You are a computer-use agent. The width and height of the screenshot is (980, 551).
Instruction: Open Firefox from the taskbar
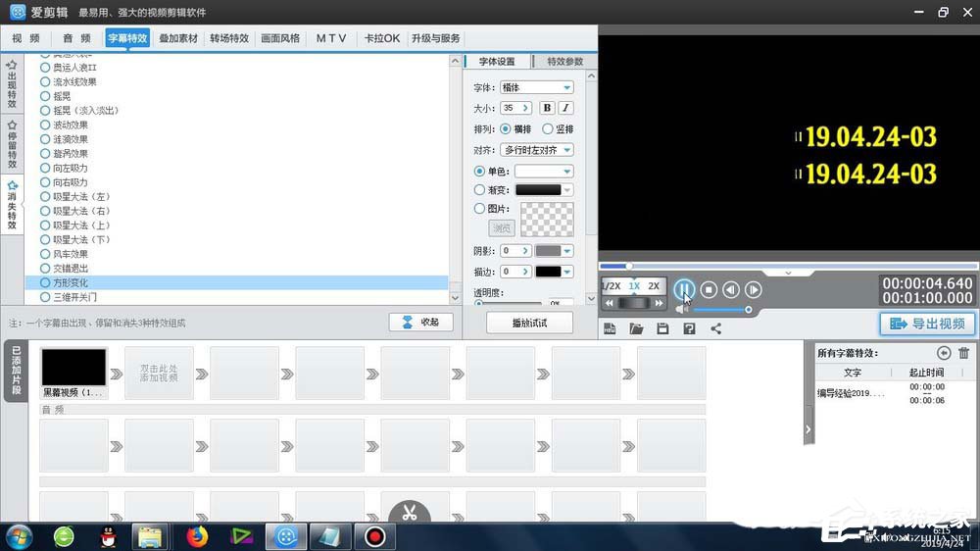pos(196,536)
